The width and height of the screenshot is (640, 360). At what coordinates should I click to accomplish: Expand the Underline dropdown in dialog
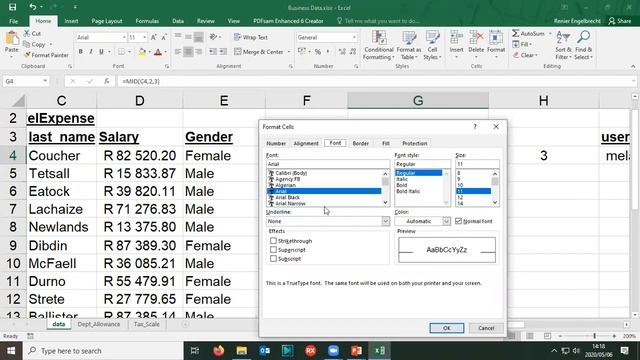[x=385, y=221]
